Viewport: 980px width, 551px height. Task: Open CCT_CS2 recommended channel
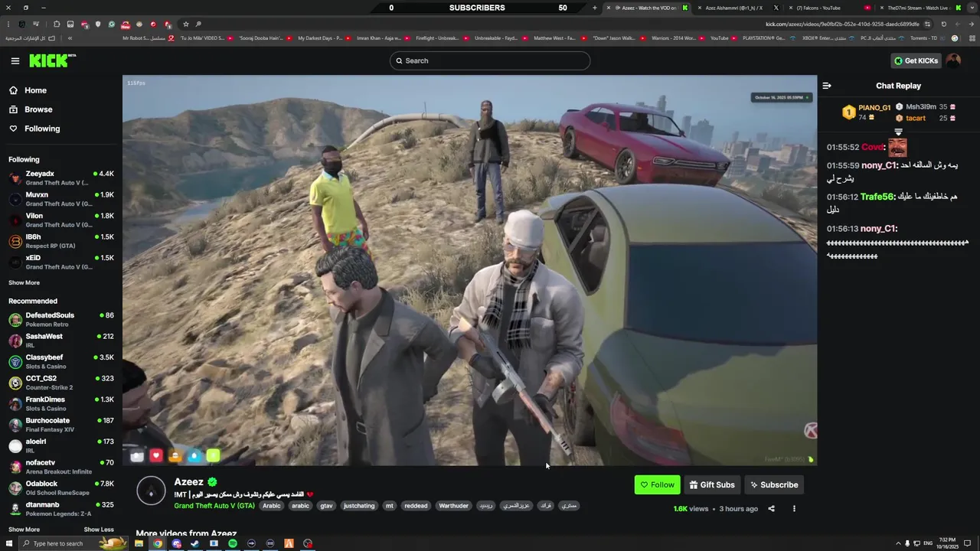point(61,383)
